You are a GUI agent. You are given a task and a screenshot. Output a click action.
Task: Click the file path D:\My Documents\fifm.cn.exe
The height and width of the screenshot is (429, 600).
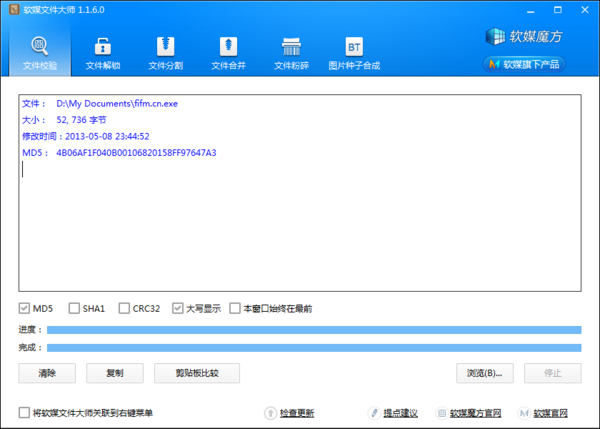tap(117, 104)
